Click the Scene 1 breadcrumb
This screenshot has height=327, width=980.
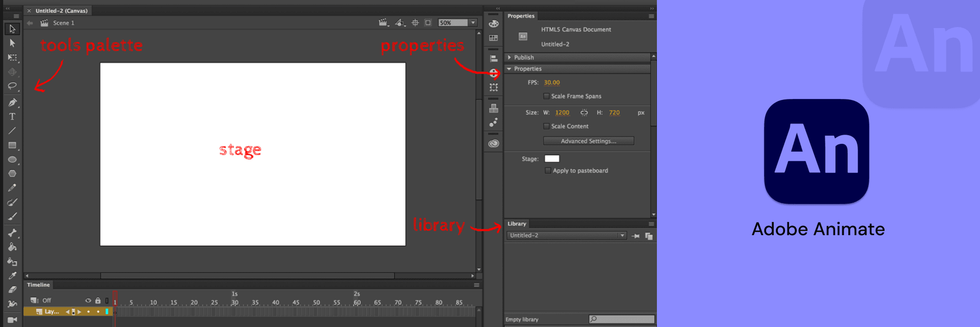pos(64,23)
